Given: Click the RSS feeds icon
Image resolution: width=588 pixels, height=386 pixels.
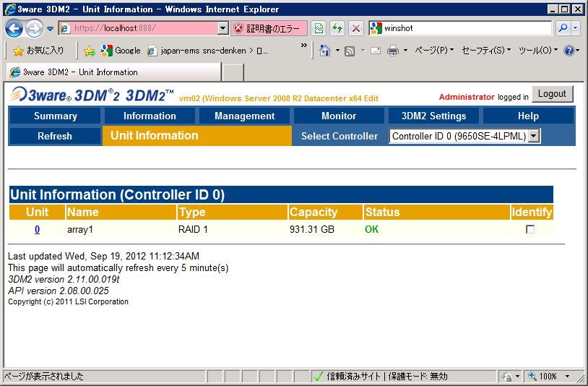Looking at the screenshot, I should click(x=350, y=51).
